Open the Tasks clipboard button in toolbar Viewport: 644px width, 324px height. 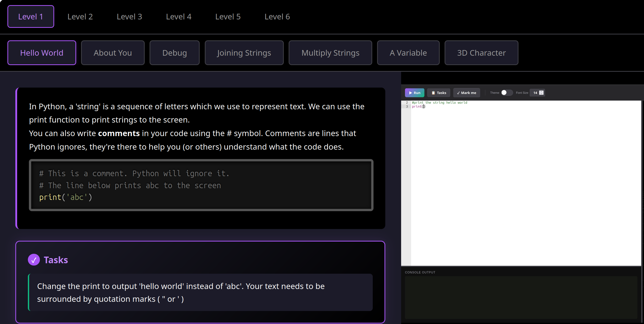[438, 93]
